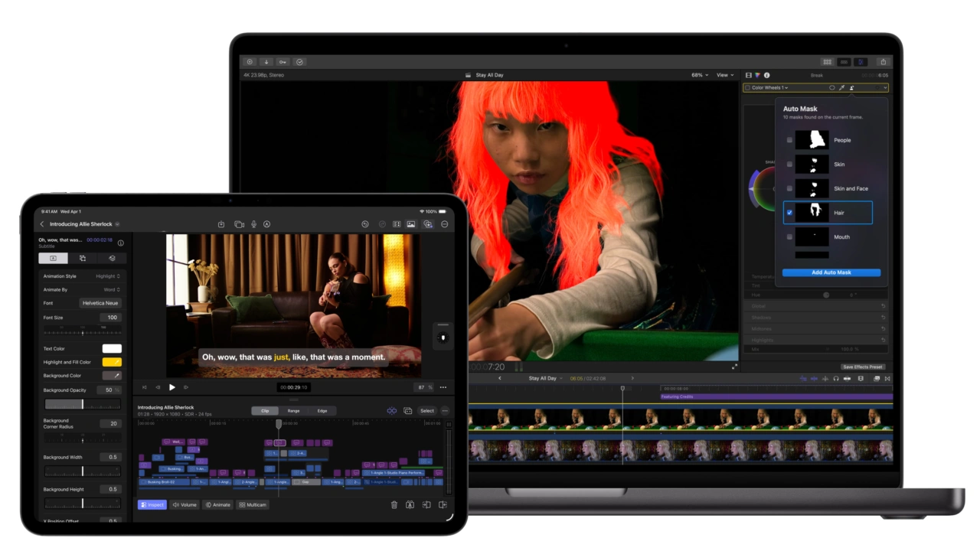Image resolution: width=980 pixels, height=551 pixels.
Task: Expand the Introducing Allie Sherlock title chevron
Action: click(x=118, y=224)
